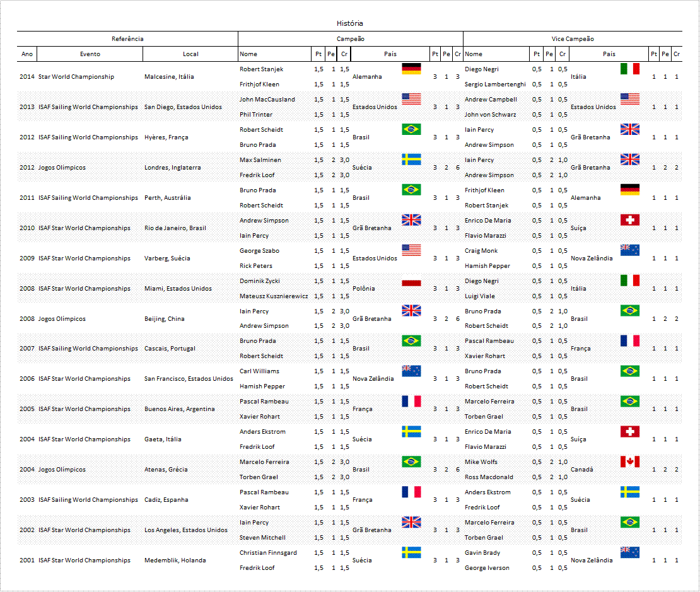Select the French flag in the Buenos Aires row
Viewport: 700px width, 592px height.
point(411,402)
